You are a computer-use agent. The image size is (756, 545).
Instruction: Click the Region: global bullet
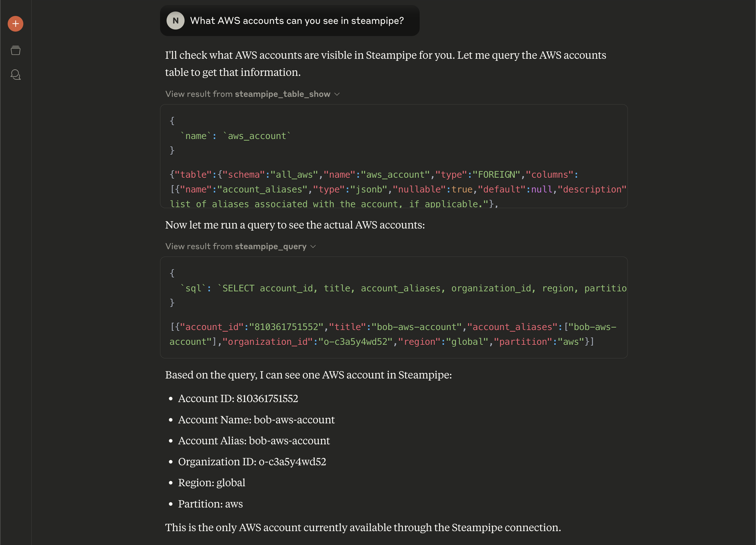(x=211, y=483)
